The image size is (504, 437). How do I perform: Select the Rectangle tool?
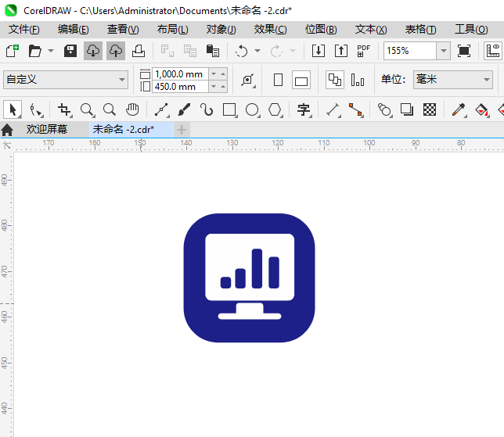(229, 109)
